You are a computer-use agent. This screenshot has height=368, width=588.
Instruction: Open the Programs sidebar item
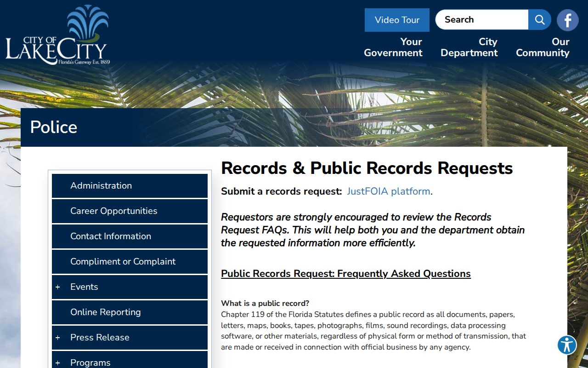pyautogui.click(x=130, y=360)
